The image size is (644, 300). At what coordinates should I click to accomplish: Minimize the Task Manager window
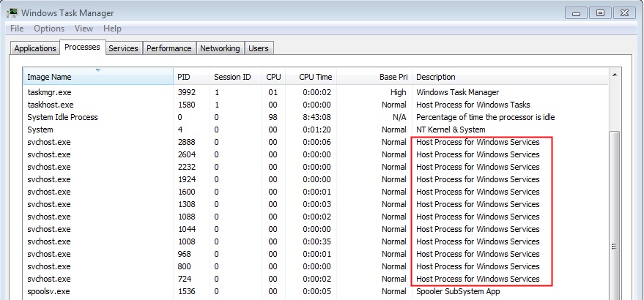point(576,14)
